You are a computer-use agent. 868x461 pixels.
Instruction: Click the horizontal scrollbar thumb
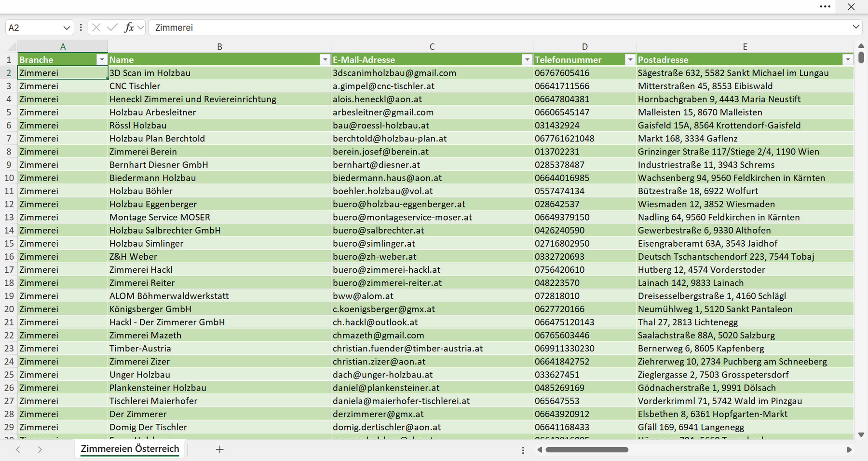(x=587, y=449)
